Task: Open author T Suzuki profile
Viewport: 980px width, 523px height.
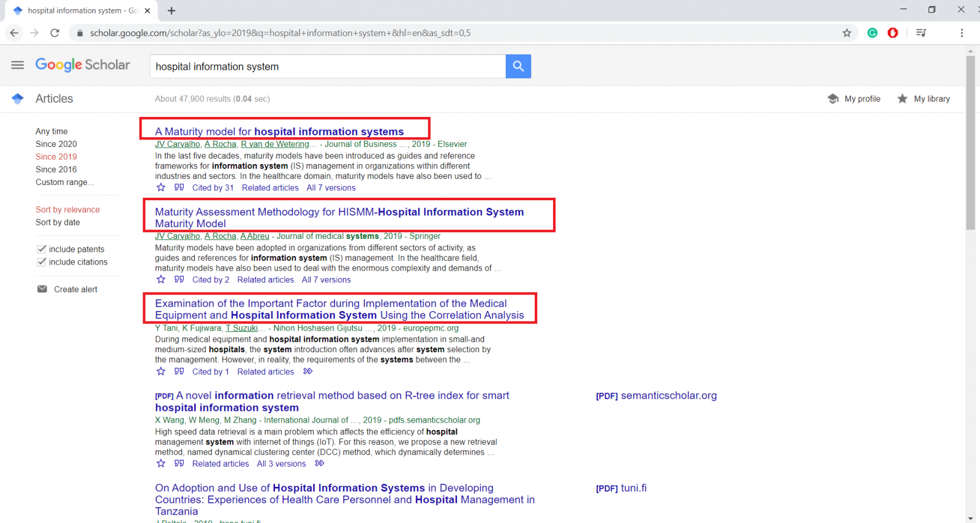Action: click(241, 328)
